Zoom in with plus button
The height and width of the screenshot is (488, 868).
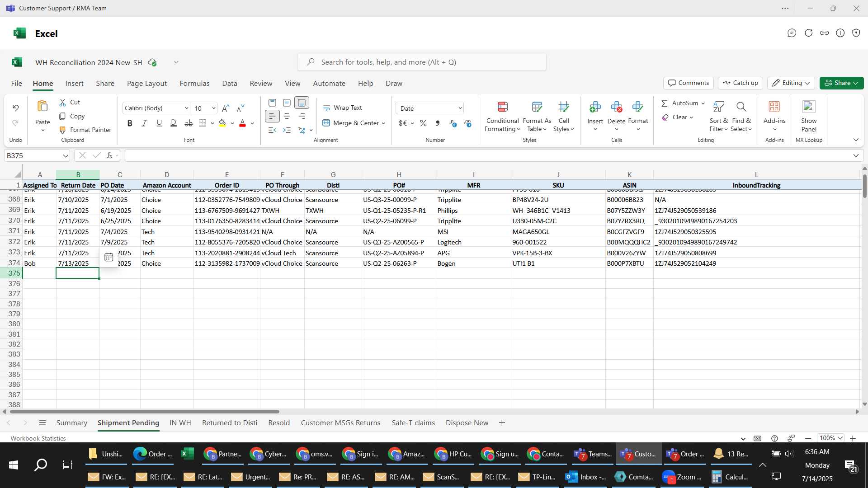click(x=853, y=439)
